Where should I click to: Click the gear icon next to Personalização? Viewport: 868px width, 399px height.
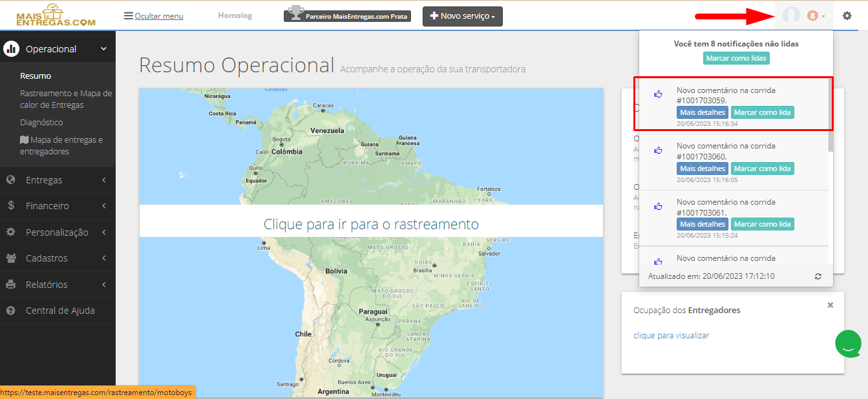[x=11, y=232]
